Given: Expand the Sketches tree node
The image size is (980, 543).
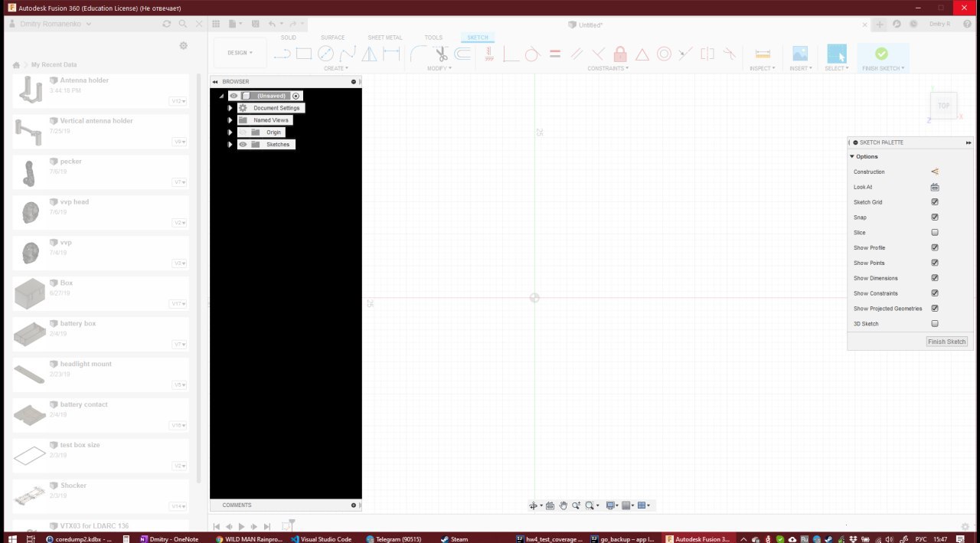Looking at the screenshot, I should pyautogui.click(x=230, y=145).
